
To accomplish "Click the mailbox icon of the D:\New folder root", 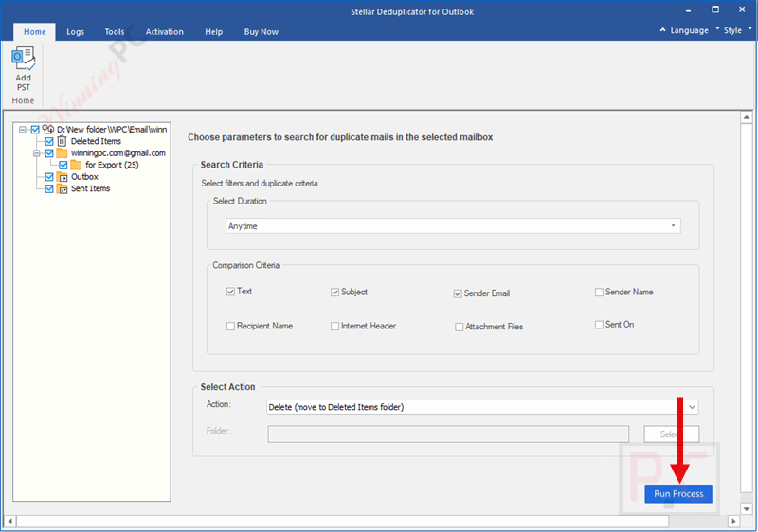I will coord(48,130).
